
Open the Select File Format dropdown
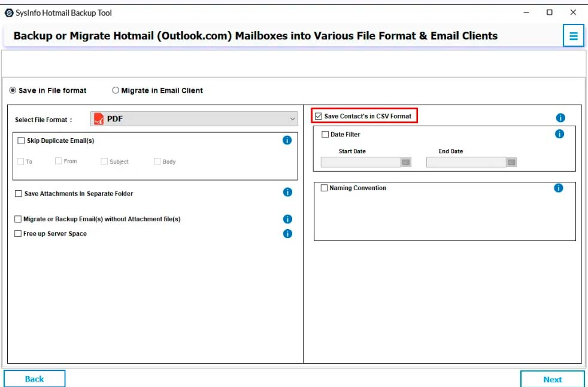pyautogui.click(x=194, y=119)
